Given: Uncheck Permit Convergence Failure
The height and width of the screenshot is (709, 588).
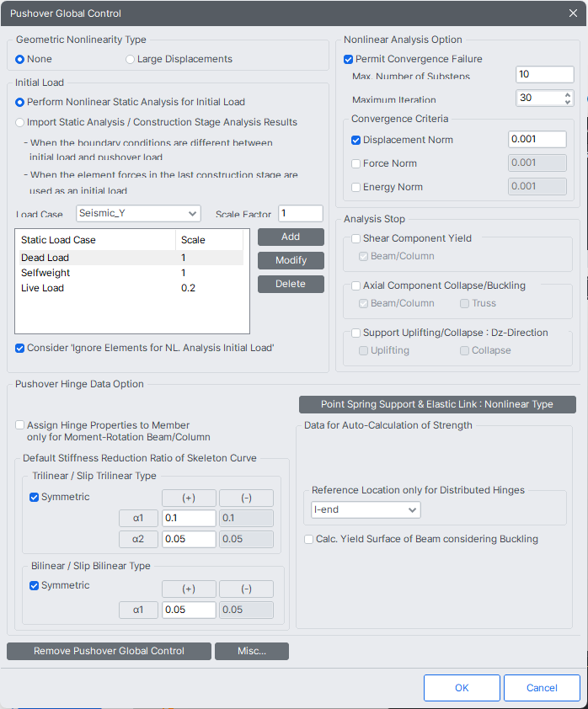Looking at the screenshot, I should 348,58.
